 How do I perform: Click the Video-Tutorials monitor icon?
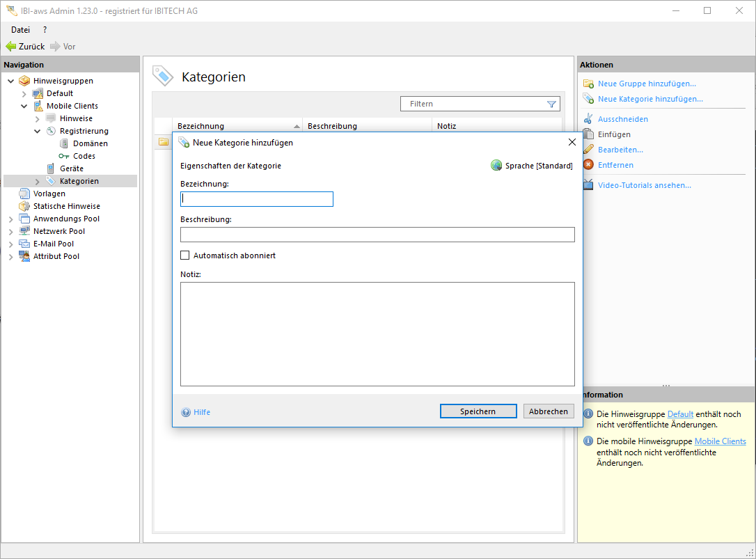tap(588, 185)
